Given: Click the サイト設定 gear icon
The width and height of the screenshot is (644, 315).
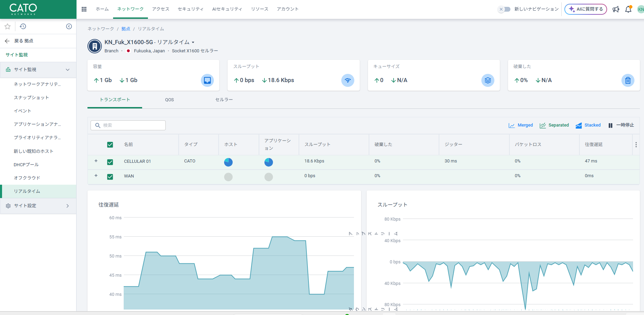Looking at the screenshot, I should [8, 206].
